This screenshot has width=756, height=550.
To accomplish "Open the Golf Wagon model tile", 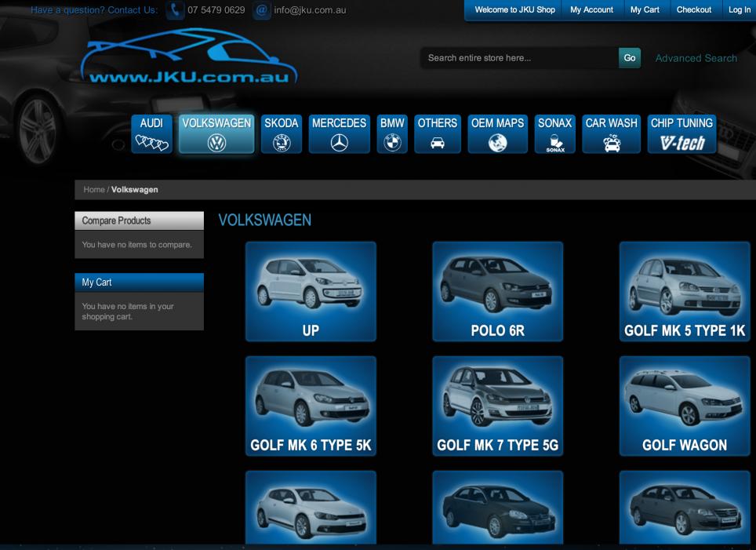I will (x=685, y=406).
